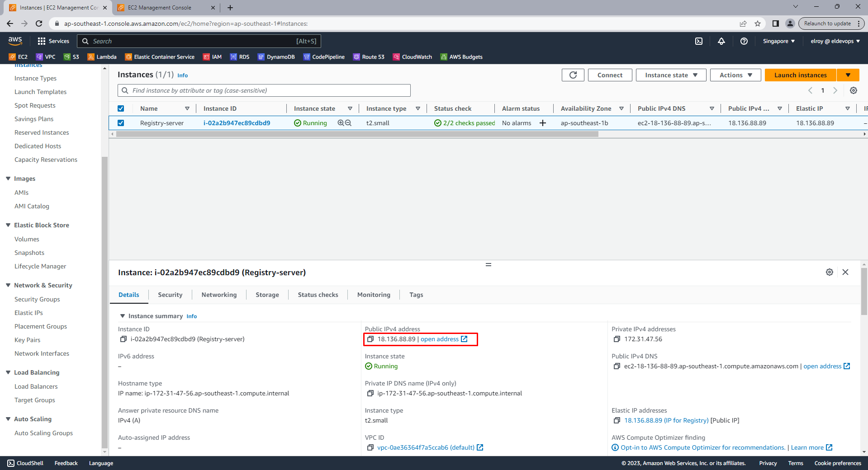Click the Launch instances button
The image size is (868, 470).
(x=801, y=75)
